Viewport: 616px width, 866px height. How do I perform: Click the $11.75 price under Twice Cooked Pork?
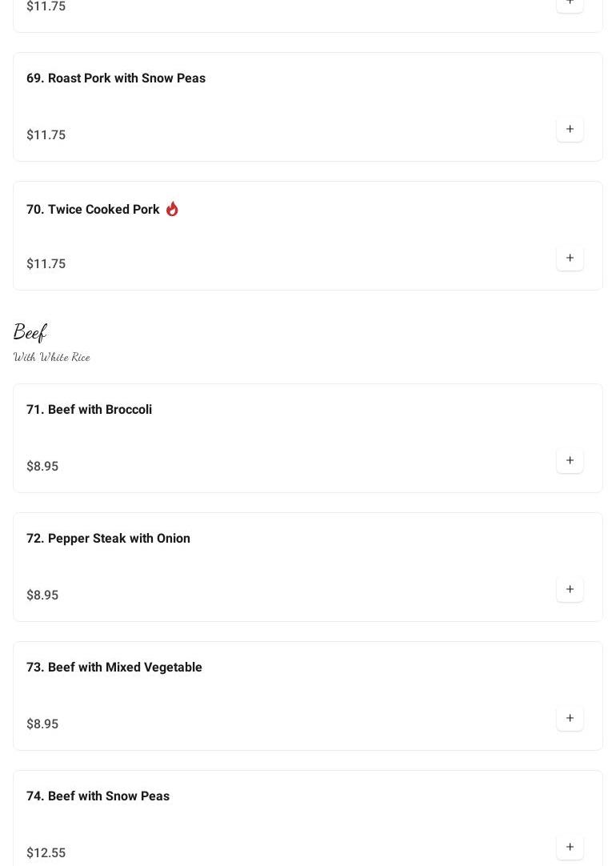(46, 264)
